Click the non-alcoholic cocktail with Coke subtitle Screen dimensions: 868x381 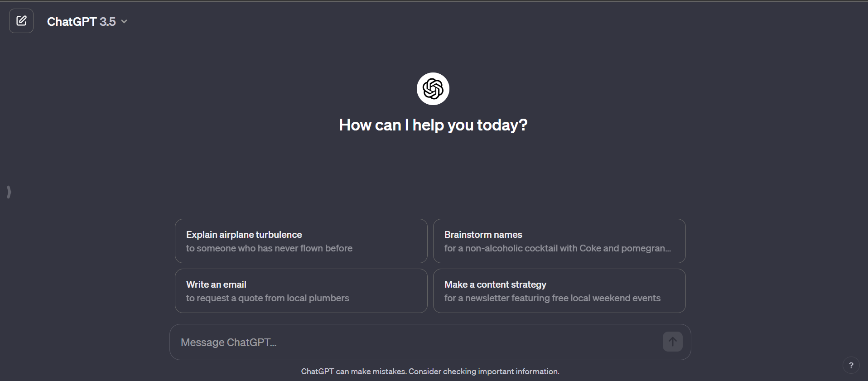pyautogui.click(x=557, y=248)
